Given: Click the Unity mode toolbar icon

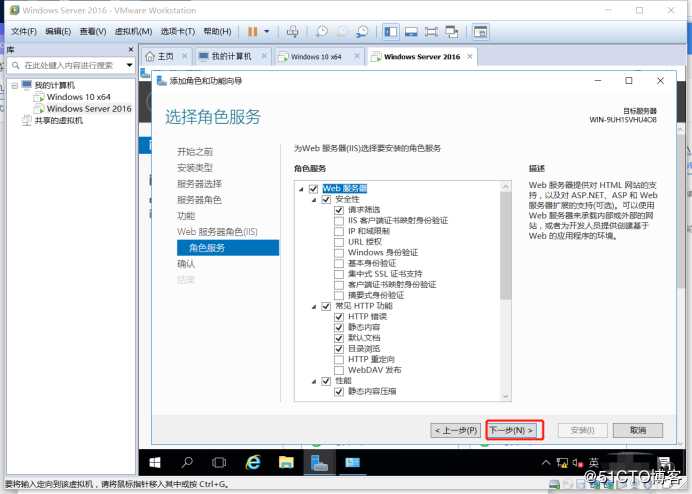Looking at the screenshot, I should tap(451, 32).
